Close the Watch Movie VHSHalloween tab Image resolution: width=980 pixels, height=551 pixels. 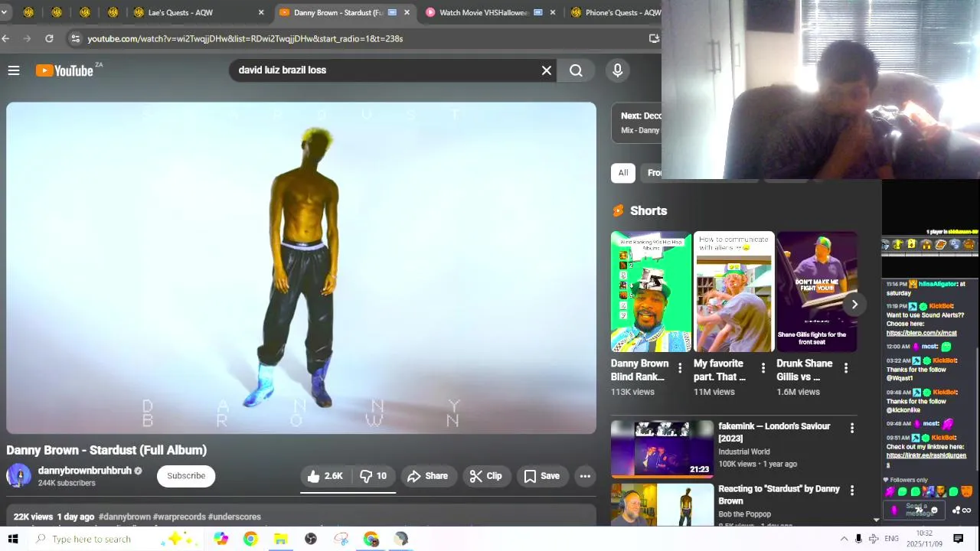553,12
